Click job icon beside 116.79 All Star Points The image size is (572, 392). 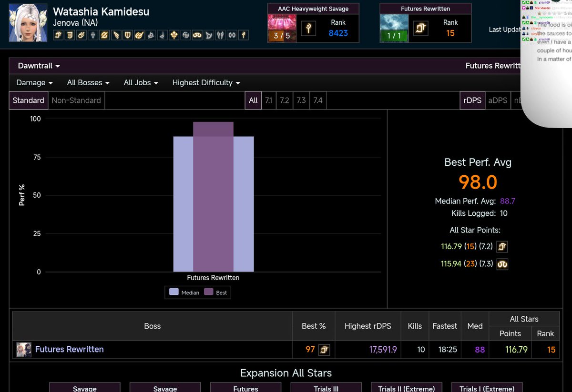(x=502, y=247)
